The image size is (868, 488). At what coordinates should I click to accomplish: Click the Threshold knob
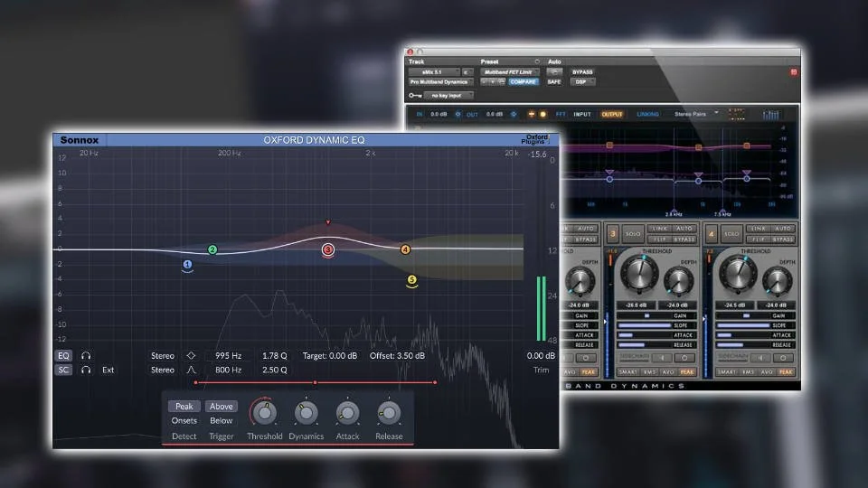coord(264,413)
